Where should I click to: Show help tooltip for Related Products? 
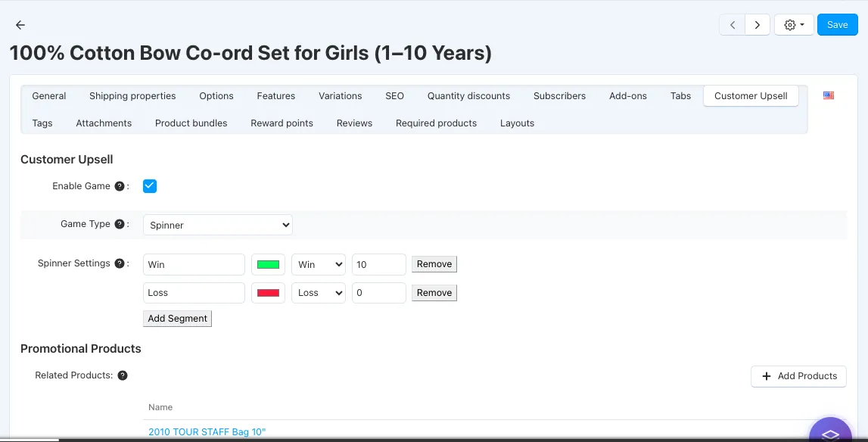coord(123,375)
